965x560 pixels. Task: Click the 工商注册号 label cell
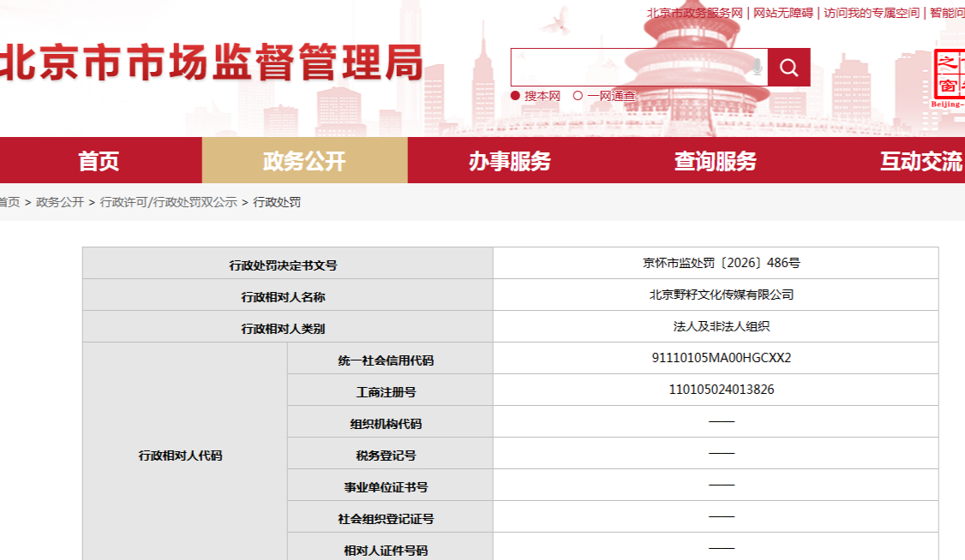pyautogui.click(x=390, y=390)
